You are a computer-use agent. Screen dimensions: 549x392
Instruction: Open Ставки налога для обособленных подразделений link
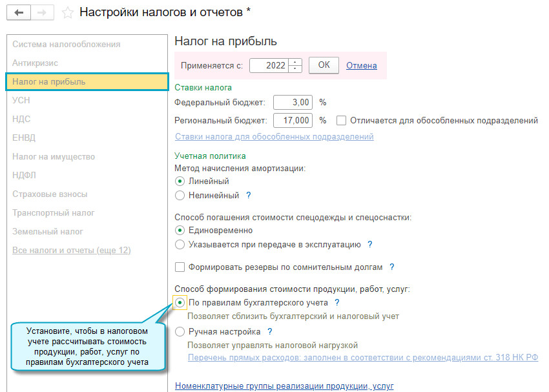(274, 136)
